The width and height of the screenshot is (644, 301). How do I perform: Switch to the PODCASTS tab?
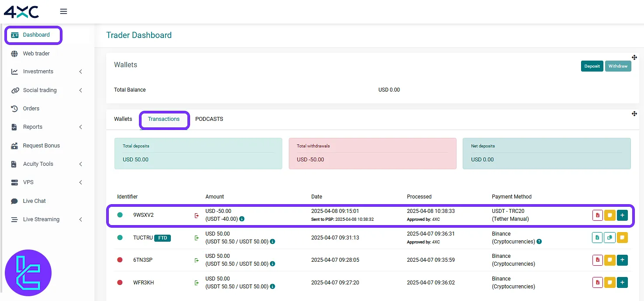click(209, 119)
